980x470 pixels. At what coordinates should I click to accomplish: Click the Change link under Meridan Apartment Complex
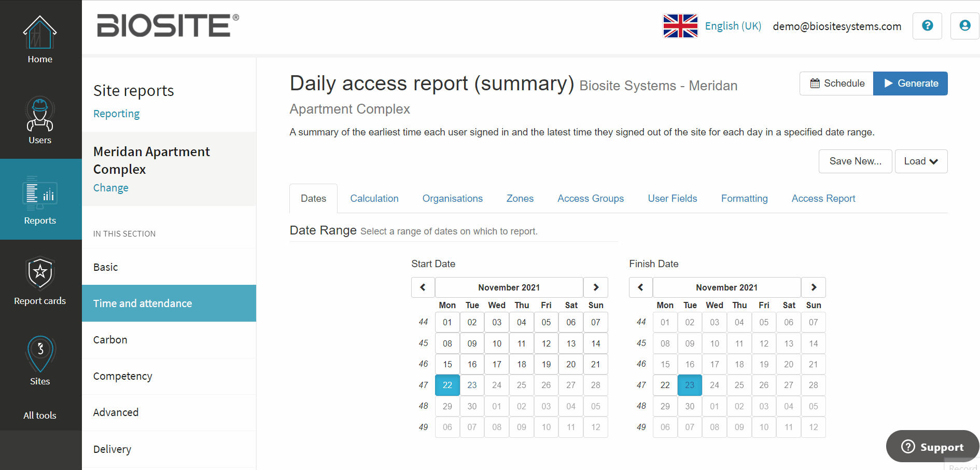110,187
